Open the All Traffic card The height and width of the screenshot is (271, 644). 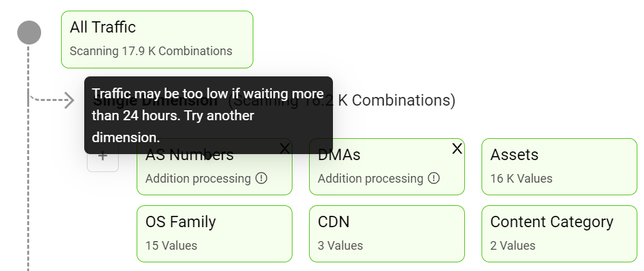pos(157,39)
